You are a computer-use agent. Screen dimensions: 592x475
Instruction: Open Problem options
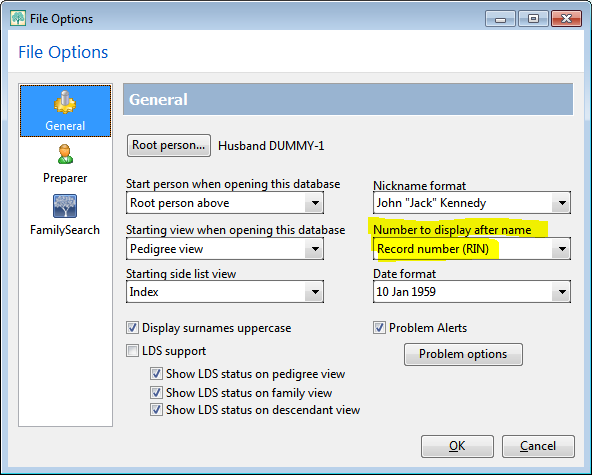pos(463,354)
